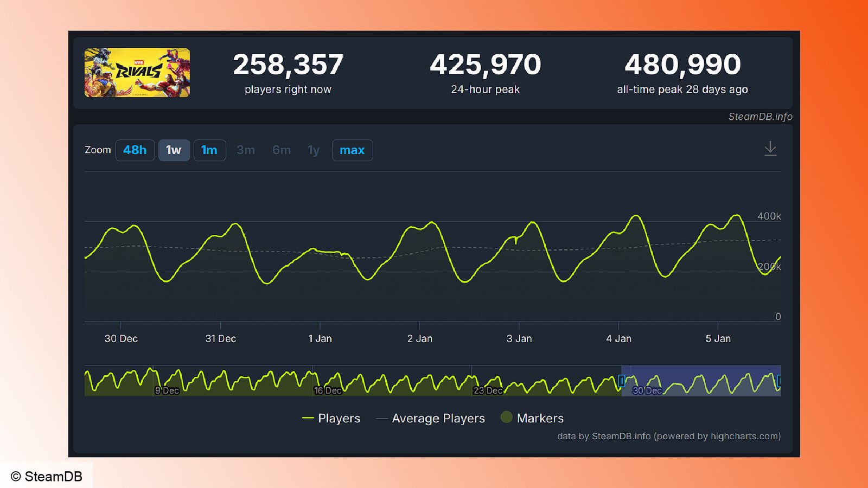Select the 1w zoom range
868x488 pixels.
(x=174, y=150)
